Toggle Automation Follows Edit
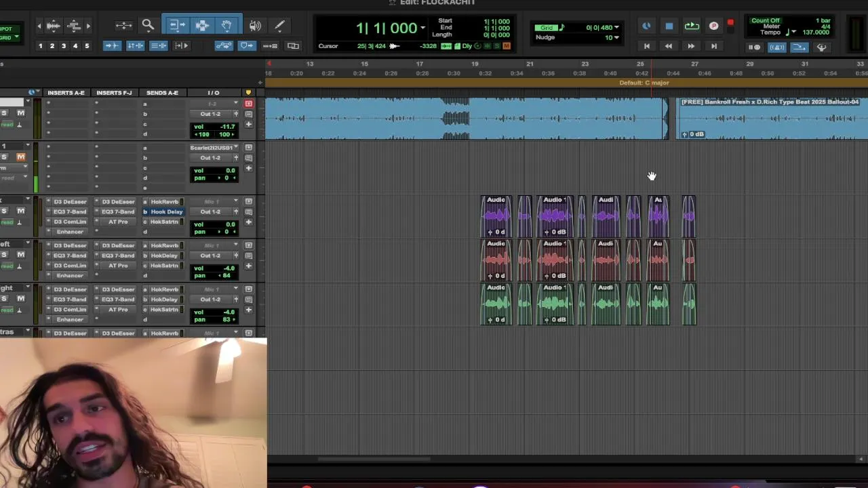This screenshot has width=868, height=488. [223, 45]
